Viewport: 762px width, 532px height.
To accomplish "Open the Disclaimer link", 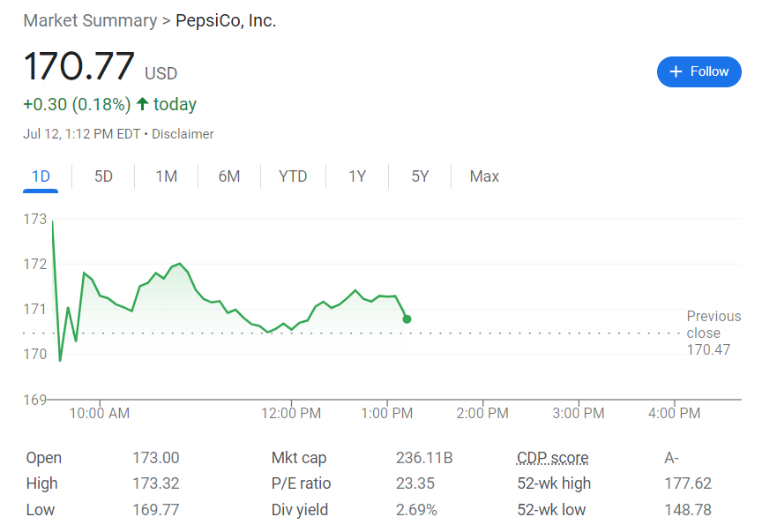I will 183,134.
